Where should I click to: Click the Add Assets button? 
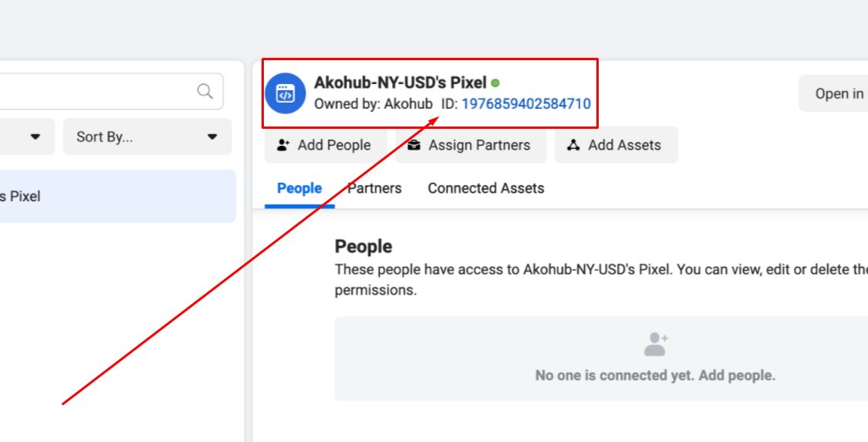coord(616,145)
